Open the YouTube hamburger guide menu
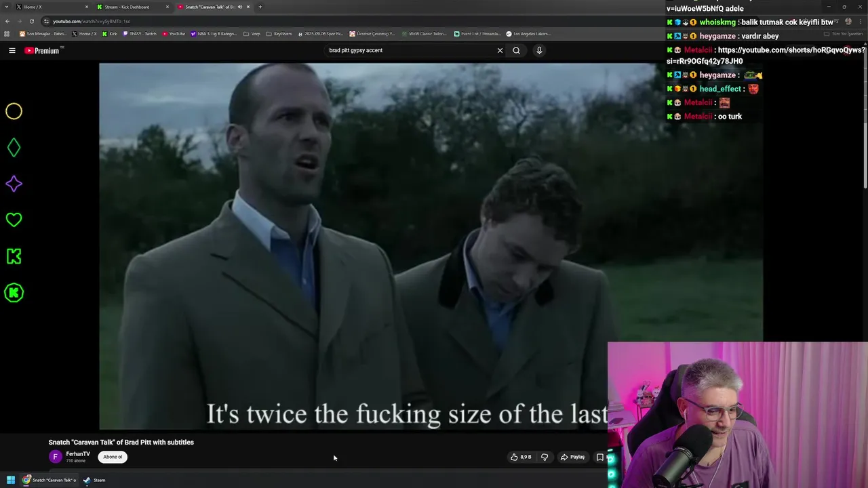868x488 pixels. tap(12, 50)
